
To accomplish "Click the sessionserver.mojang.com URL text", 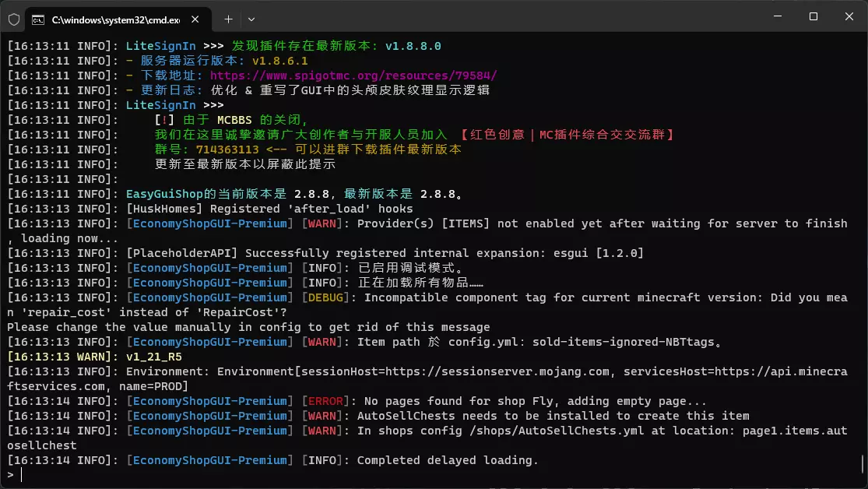I will [497, 371].
